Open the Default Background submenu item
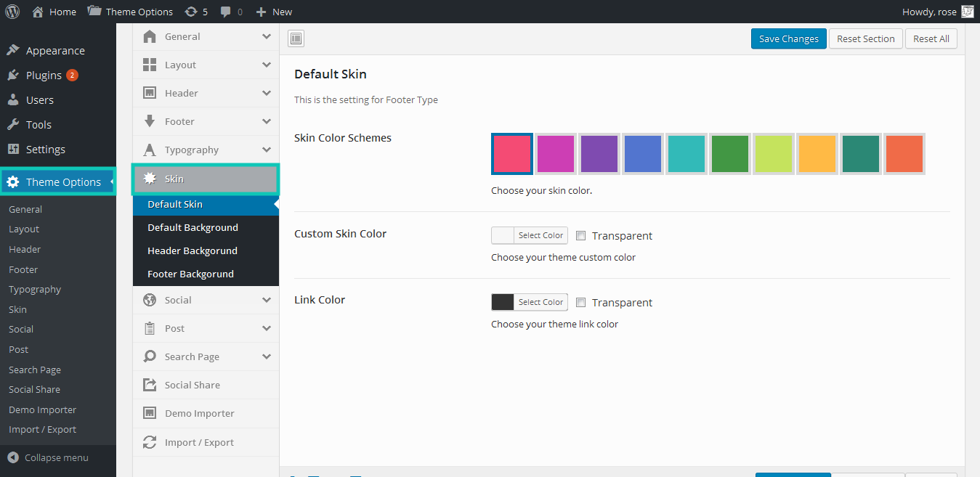The width and height of the screenshot is (980, 477). point(206,228)
